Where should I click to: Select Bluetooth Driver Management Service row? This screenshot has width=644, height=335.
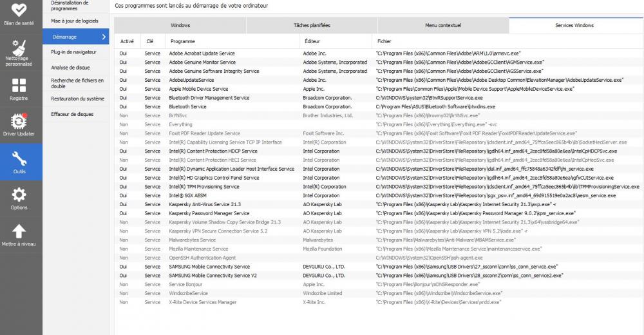(x=379, y=98)
